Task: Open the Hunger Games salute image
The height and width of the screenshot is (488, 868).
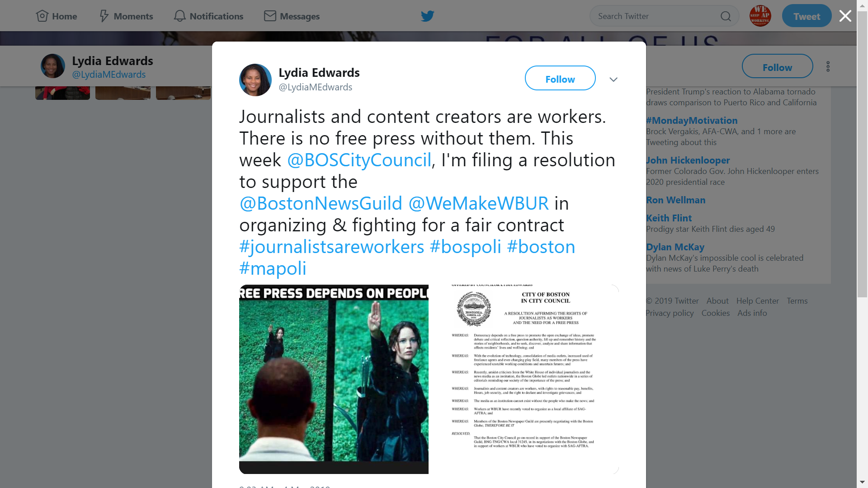Action: (x=334, y=379)
